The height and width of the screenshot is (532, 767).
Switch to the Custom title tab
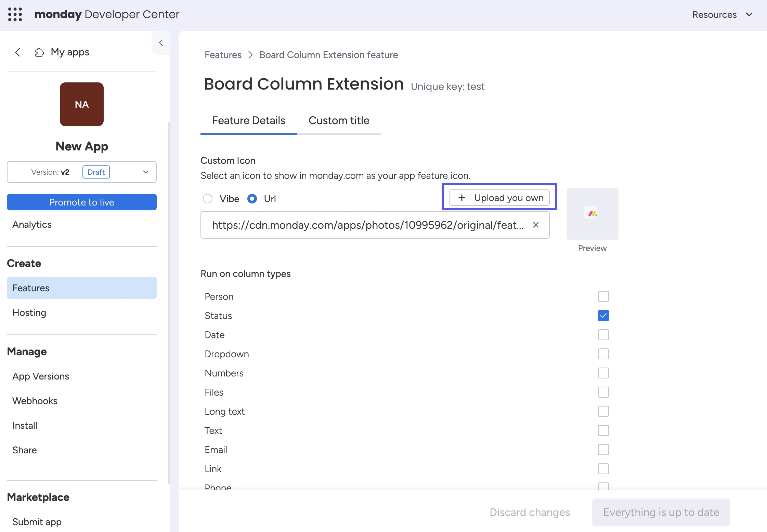click(339, 120)
